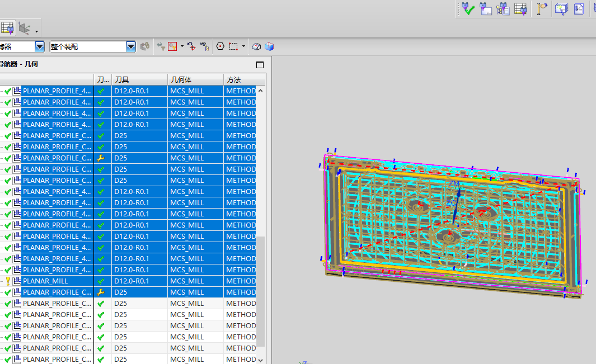Click the magic wand stacked-pages icon
The image size is (596, 364).
tap(561, 8)
